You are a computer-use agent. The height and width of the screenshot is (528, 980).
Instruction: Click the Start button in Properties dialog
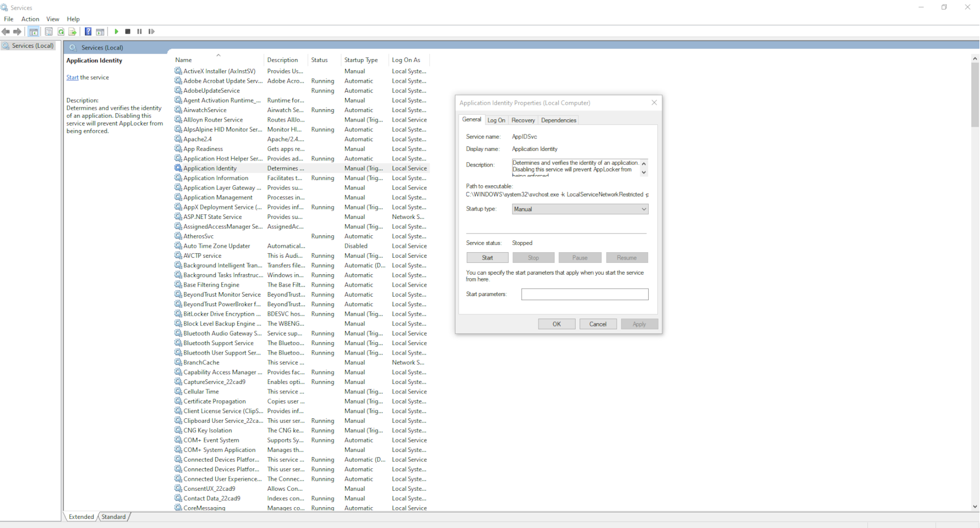click(x=487, y=257)
